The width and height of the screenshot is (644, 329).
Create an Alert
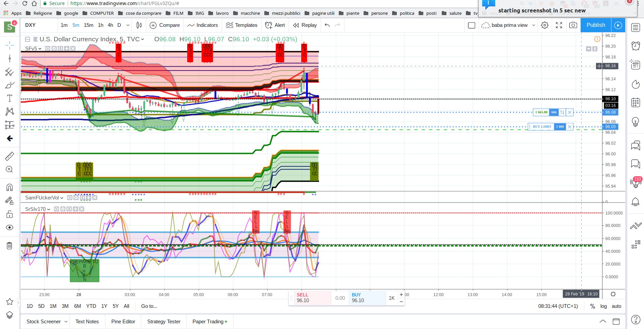[x=275, y=25]
